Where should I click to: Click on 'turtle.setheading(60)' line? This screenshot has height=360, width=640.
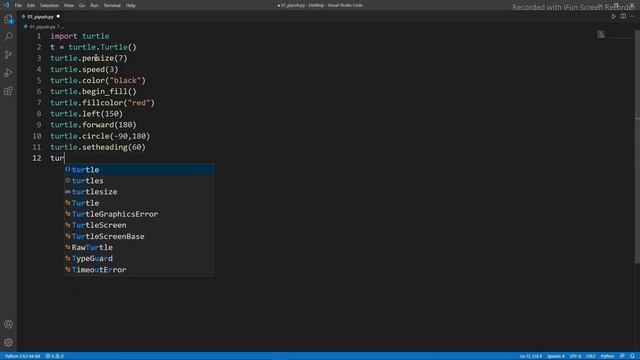98,147
